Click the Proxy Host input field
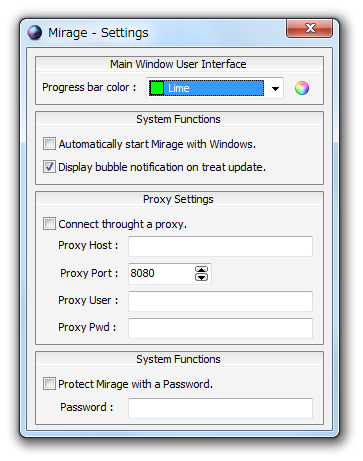Image resolution: width=363 pixels, height=461 pixels. coord(220,246)
